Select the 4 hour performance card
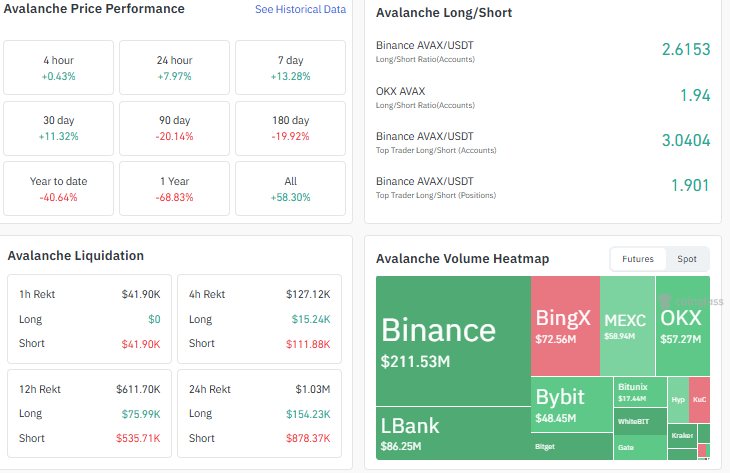The image size is (730, 473). pyautogui.click(x=59, y=68)
